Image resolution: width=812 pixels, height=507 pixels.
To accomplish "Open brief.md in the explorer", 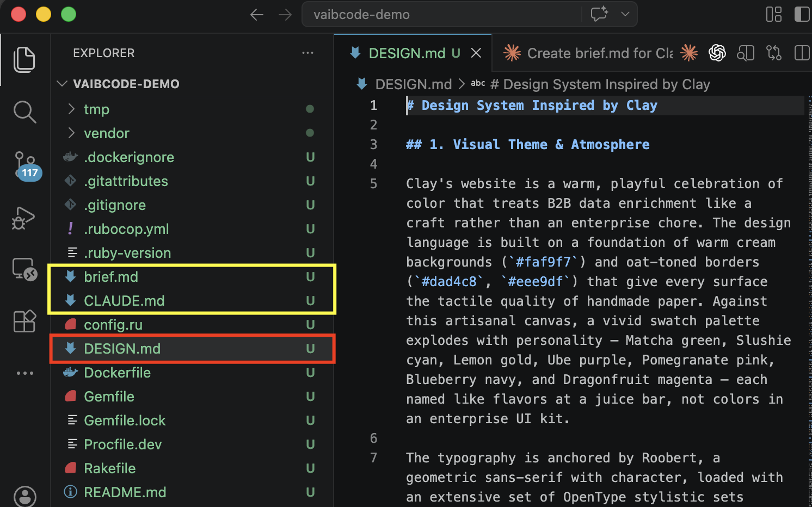I will (x=192, y=277).
